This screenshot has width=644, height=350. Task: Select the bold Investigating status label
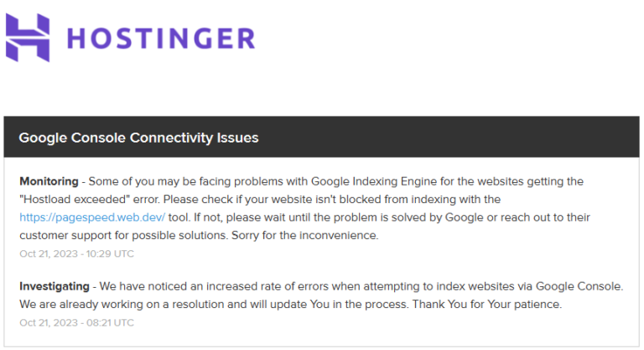tap(55, 286)
